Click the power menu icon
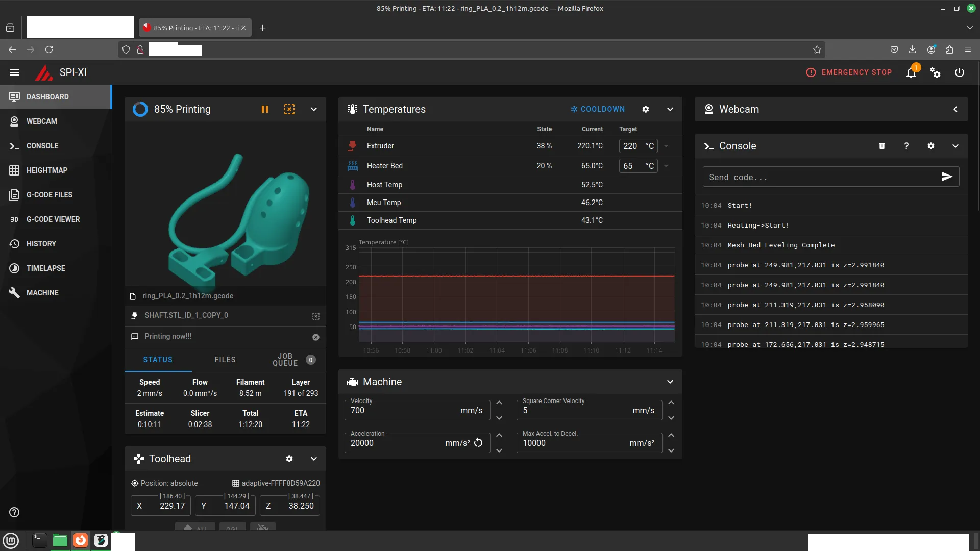 [960, 72]
